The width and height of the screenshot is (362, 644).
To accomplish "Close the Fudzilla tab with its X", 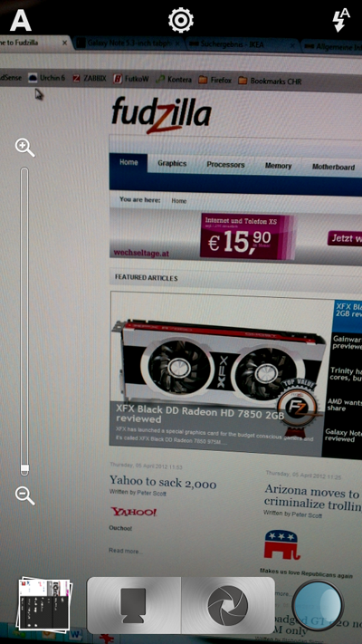I will pyautogui.click(x=64, y=43).
